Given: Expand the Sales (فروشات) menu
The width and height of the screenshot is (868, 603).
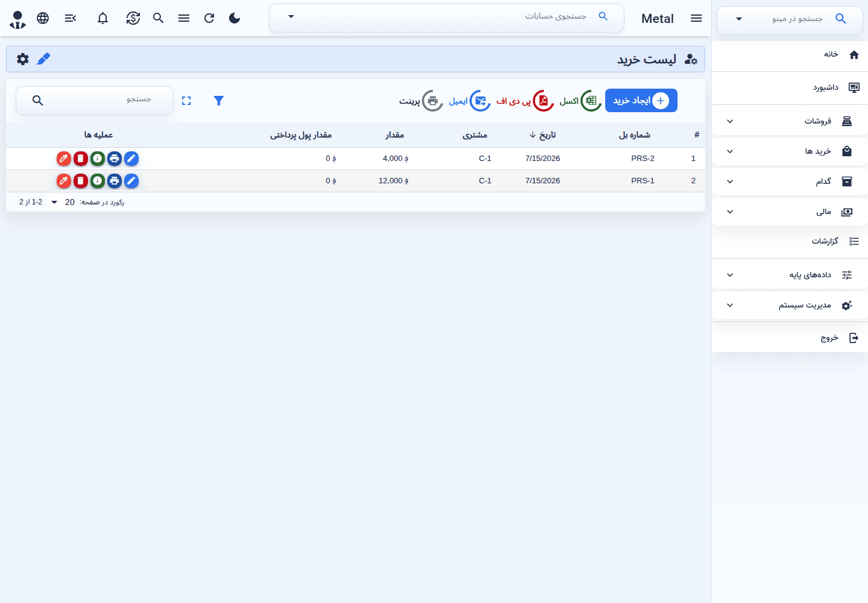Looking at the screenshot, I should (790, 121).
